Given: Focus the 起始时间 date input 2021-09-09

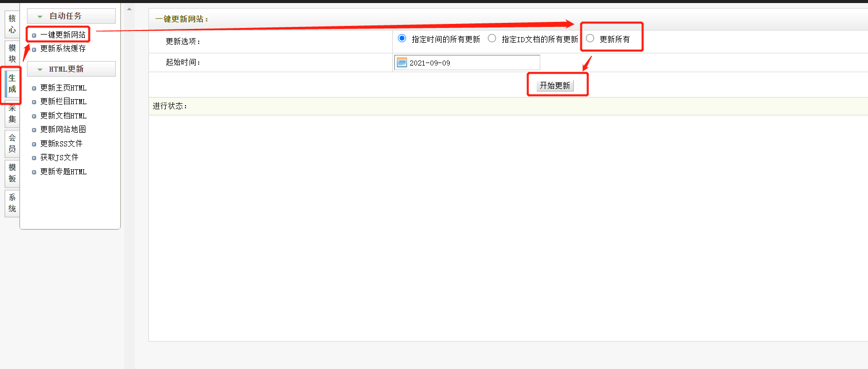Looking at the screenshot, I should click(467, 63).
